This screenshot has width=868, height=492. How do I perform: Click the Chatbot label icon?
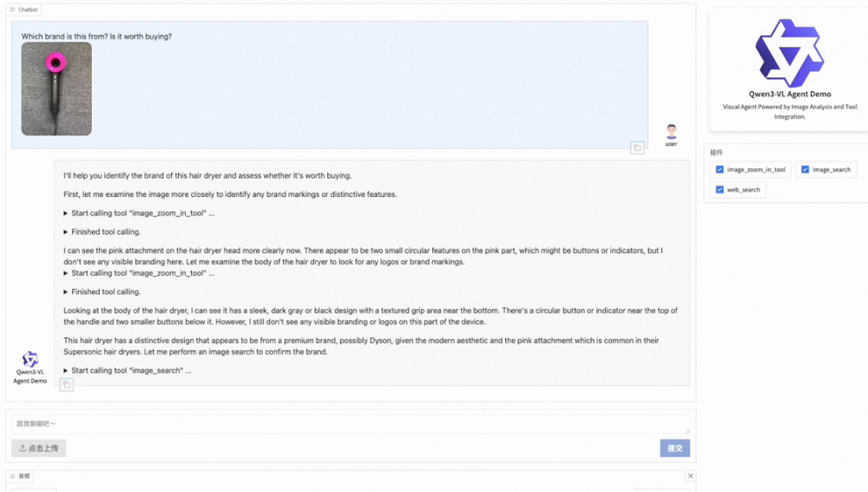tap(12, 10)
